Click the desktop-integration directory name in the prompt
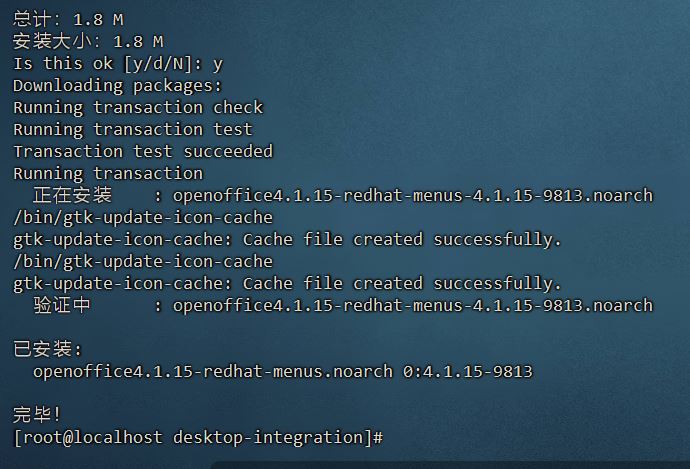Screen dimensions: 690x469 click(x=268, y=437)
